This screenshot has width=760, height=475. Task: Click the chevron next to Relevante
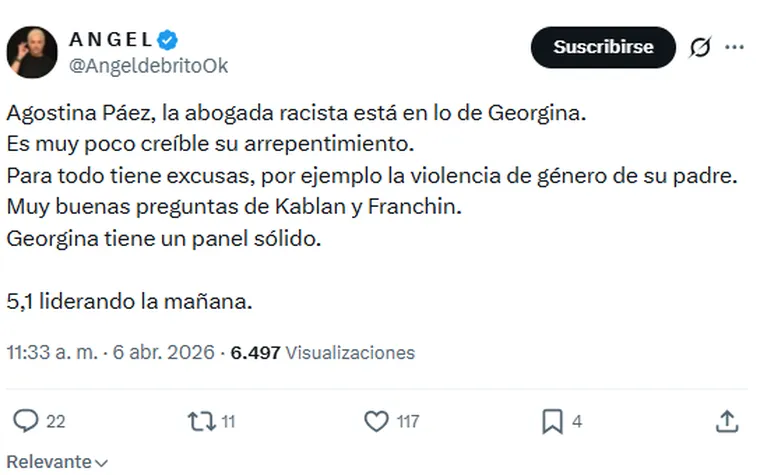(x=100, y=463)
